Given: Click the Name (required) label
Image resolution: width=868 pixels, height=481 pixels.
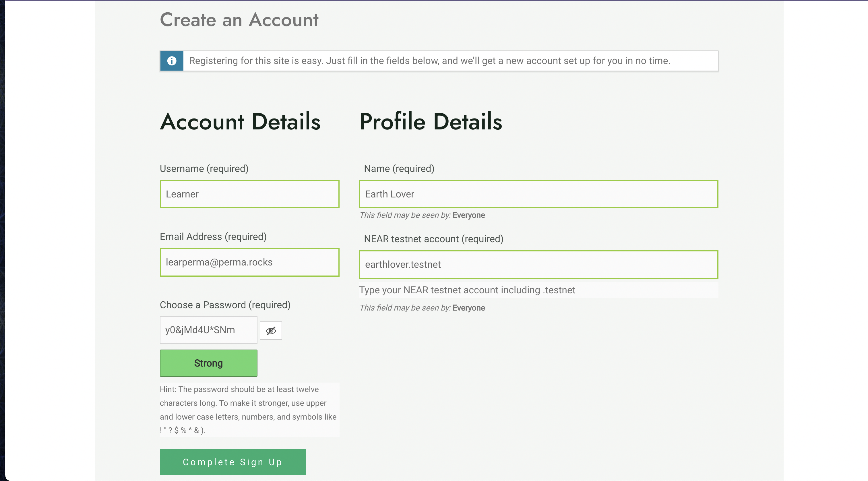Looking at the screenshot, I should click(x=399, y=168).
